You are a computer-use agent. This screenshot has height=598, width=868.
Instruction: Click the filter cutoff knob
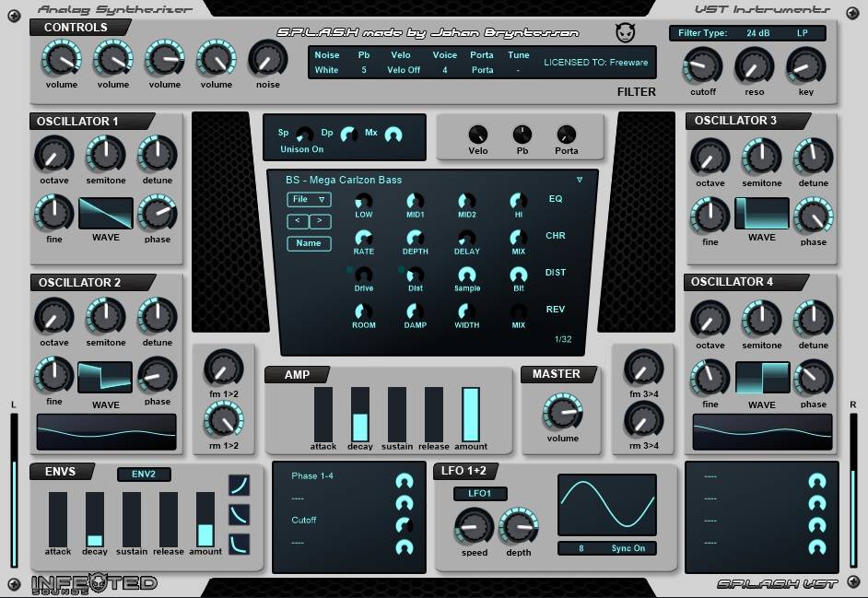point(702,66)
